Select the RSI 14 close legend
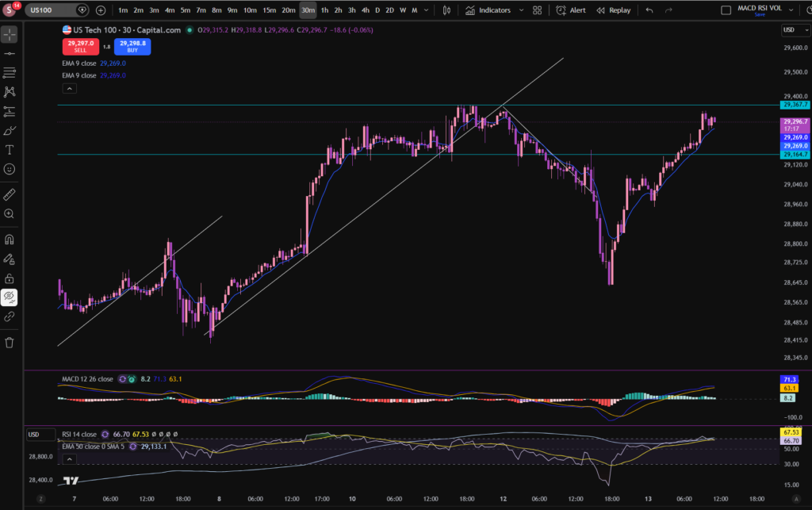The image size is (812, 510). pyautogui.click(x=79, y=435)
